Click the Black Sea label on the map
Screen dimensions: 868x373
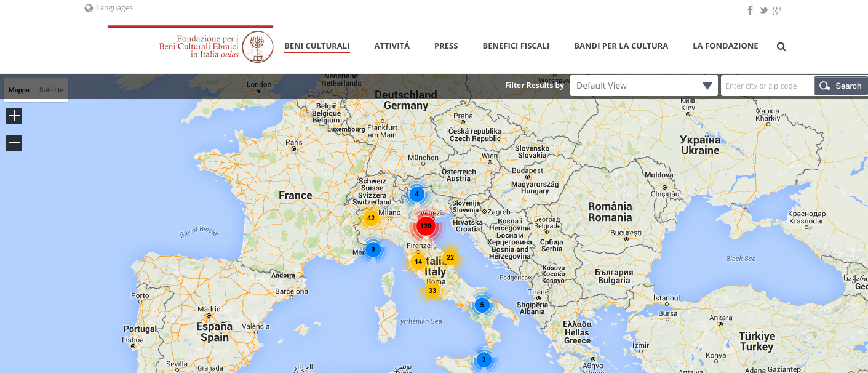pos(741,259)
